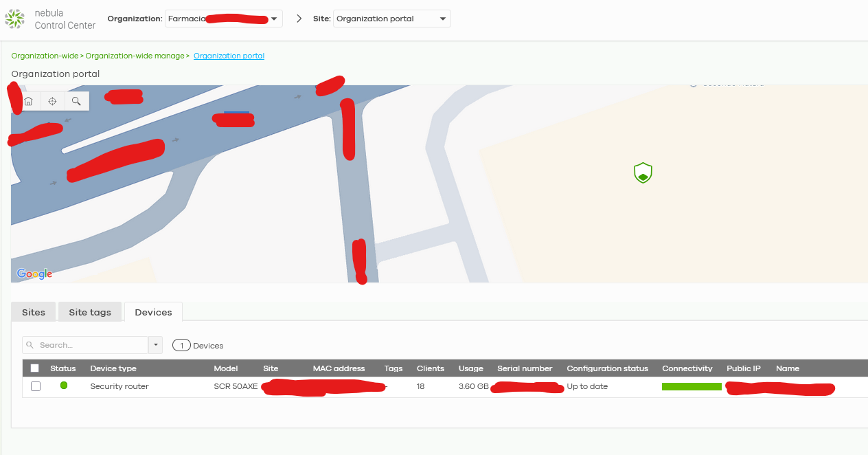Tick the checkbox for the Security router row
Screen dimensions: 868x455
click(36, 386)
